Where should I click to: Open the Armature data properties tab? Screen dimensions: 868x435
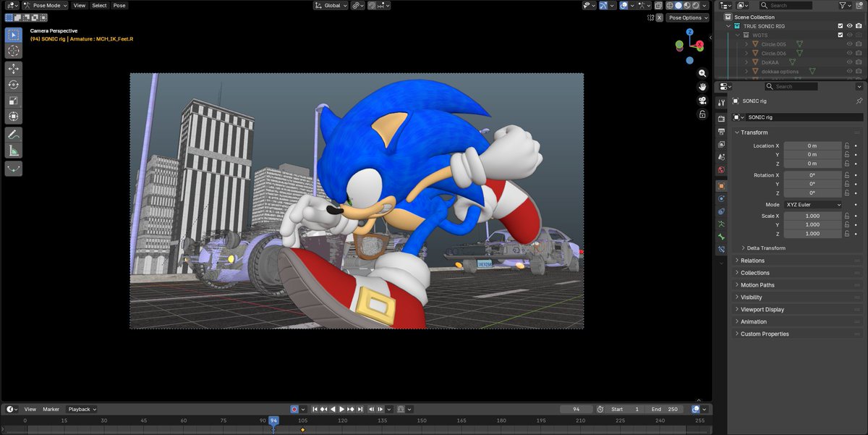pyautogui.click(x=721, y=224)
